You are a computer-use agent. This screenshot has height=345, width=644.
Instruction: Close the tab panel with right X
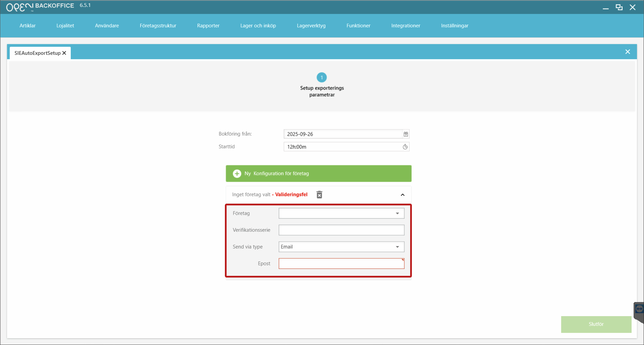pyautogui.click(x=628, y=52)
